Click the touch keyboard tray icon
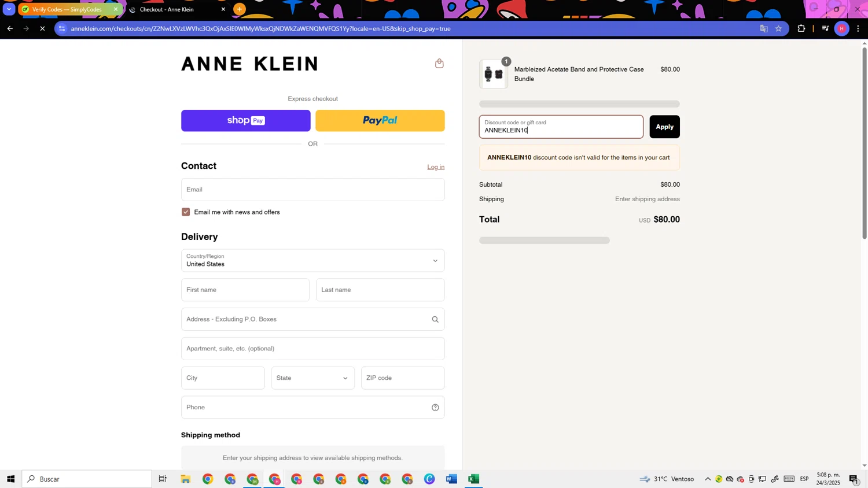The width and height of the screenshot is (868, 488). click(789, 479)
